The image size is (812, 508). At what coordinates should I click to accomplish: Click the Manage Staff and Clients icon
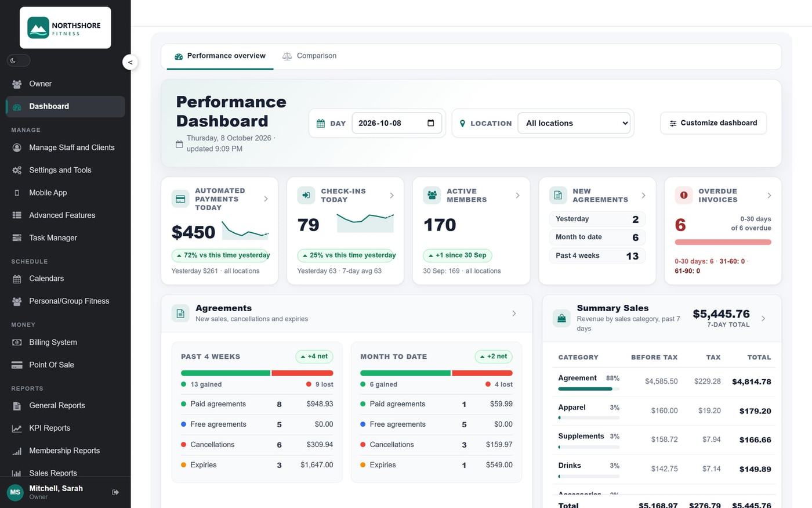coord(17,148)
